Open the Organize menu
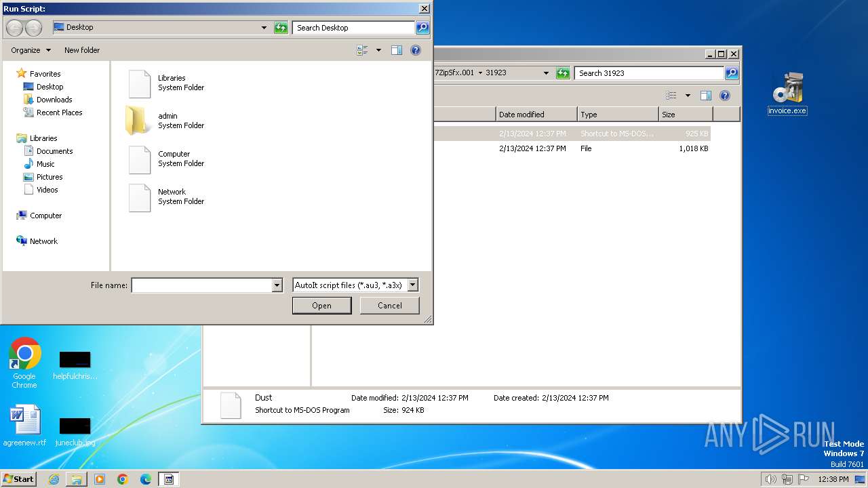This screenshot has width=868, height=488. [x=31, y=50]
